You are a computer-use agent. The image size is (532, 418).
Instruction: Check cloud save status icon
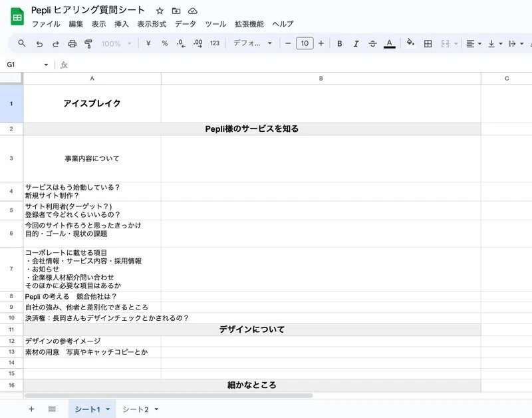pos(193,11)
